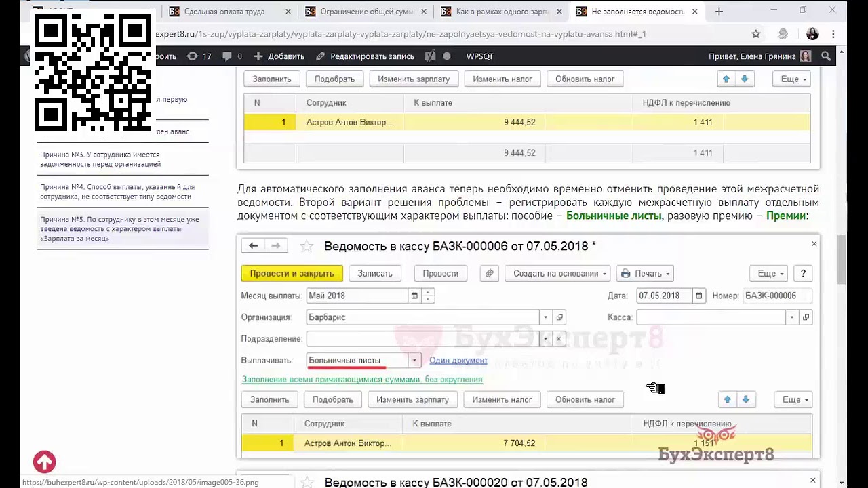This screenshot has width=868, height=488.
Task: Click Изменить зарплату in the upper toolbar
Action: 414,79
